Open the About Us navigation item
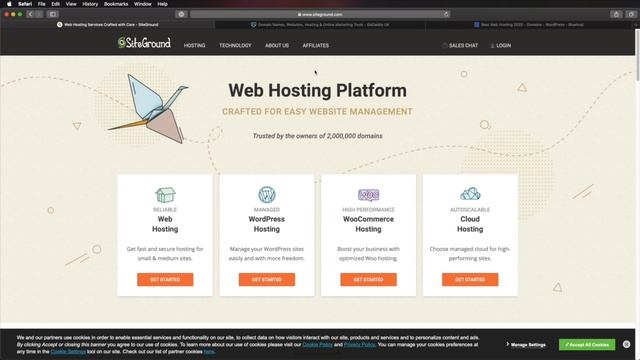 (x=277, y=45)
